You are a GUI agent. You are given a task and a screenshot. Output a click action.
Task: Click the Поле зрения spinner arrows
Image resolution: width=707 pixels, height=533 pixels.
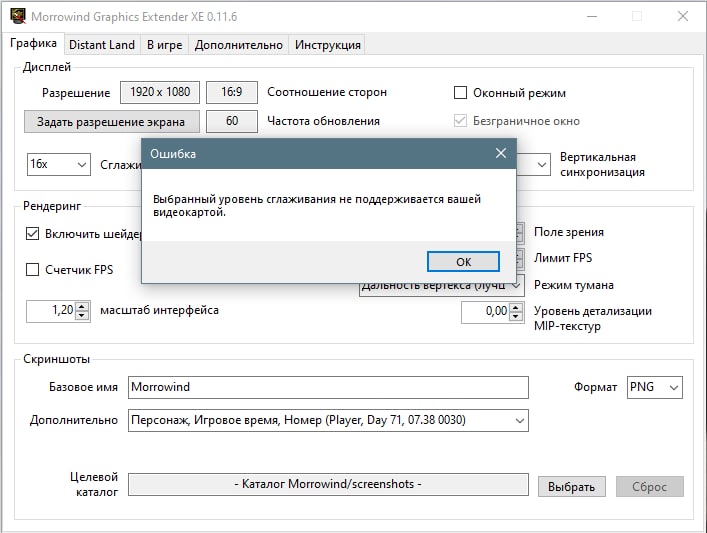point(520,233)
